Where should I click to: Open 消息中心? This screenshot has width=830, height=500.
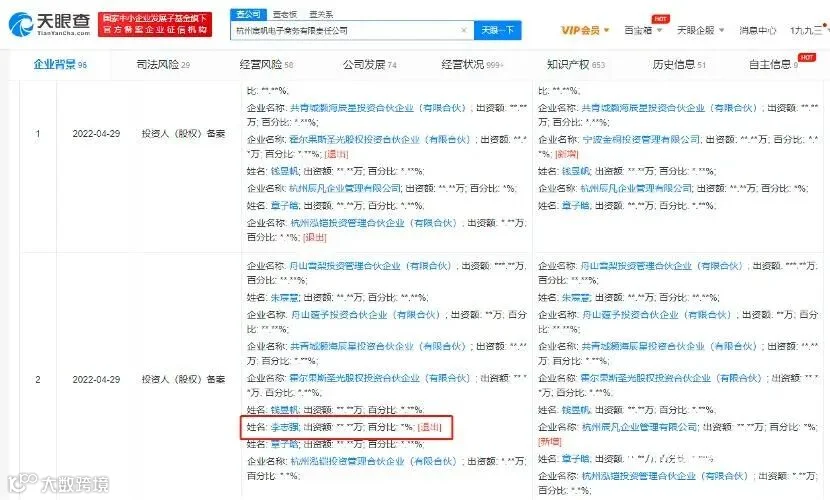pos(757,30)
